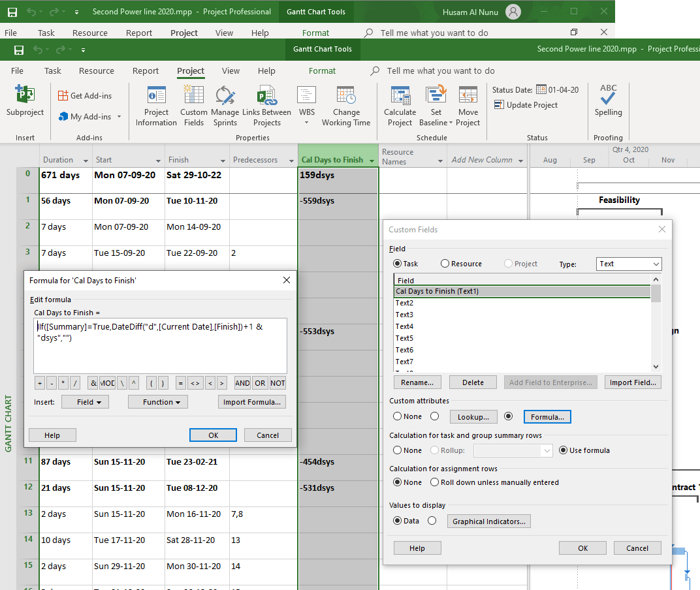Open the Resource Names column filter arrow
This screenshot has height=590, width=700.
click(440, 161)
